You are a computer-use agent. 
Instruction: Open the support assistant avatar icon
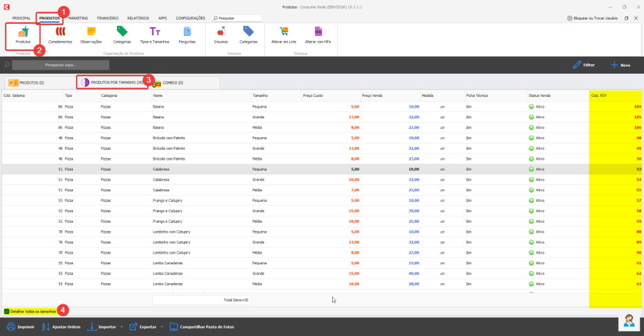(x=628, y=321)
